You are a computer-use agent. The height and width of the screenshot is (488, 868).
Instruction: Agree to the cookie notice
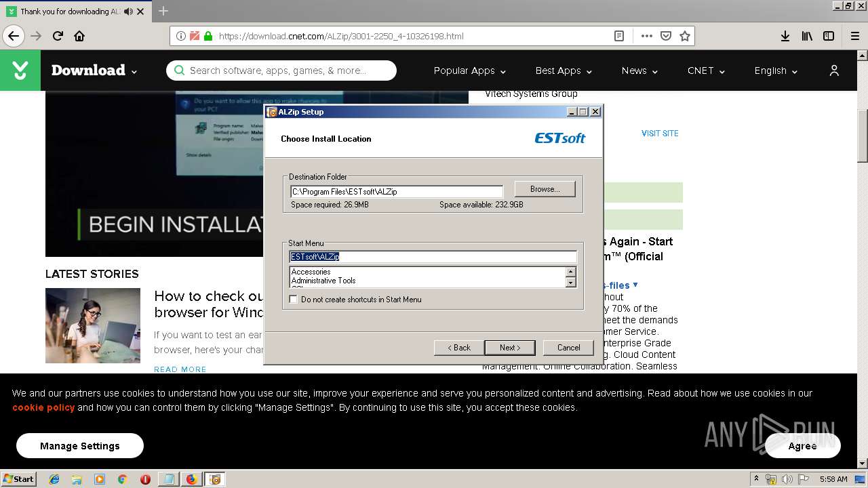point(803,446)
